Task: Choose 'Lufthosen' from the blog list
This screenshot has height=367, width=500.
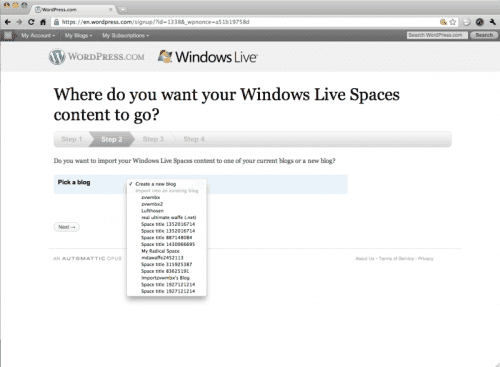Action: coord(166,211)
